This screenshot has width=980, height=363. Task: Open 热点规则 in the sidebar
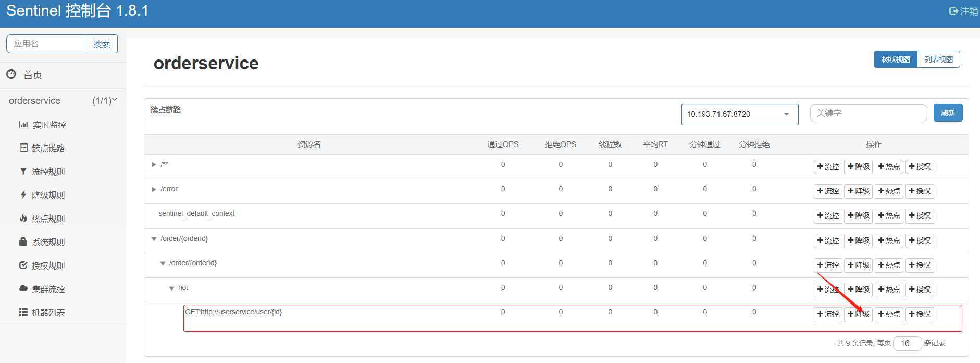click(48, 219)
